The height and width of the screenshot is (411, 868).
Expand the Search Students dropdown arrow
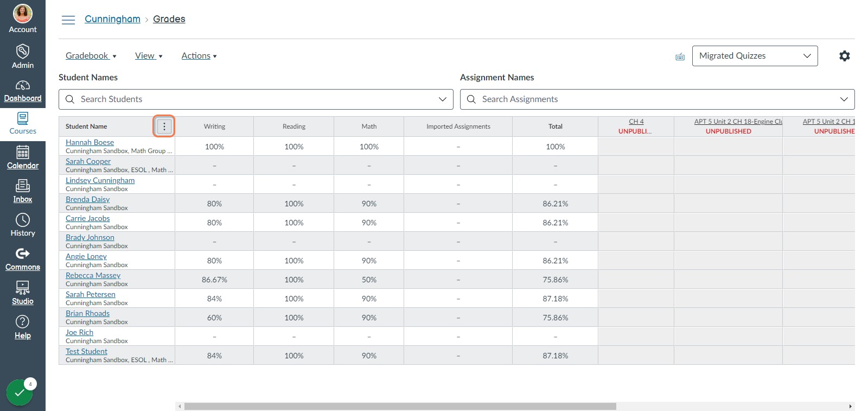pyautogui.click(x=443, y=99)
